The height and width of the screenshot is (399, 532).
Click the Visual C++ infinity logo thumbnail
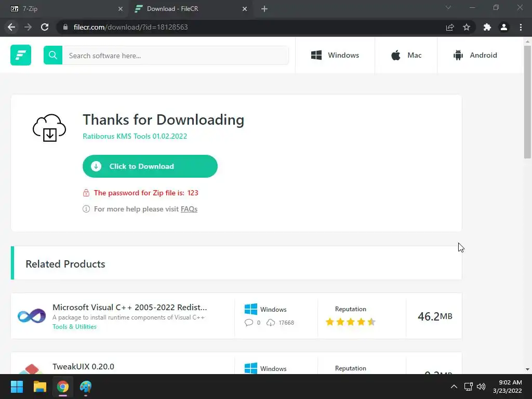(32, 316)
